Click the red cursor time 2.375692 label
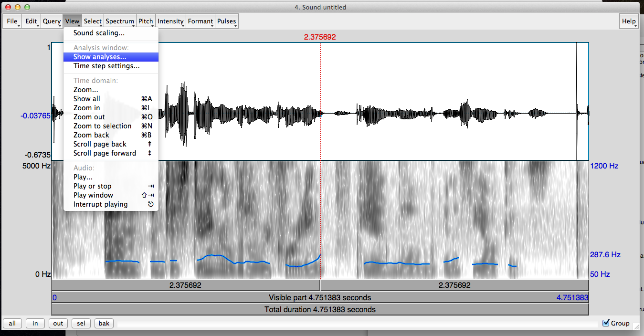 [x=320, y=37]
